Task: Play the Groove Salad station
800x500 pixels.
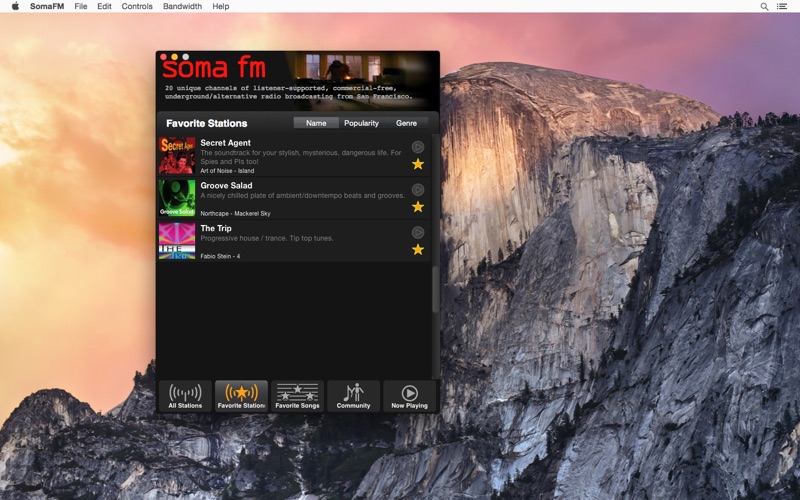Action: tap(418, 190)
